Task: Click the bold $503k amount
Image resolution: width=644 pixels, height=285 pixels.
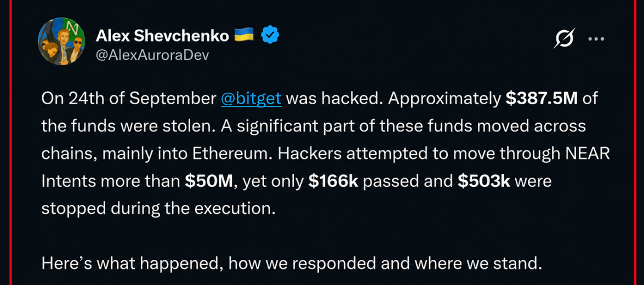Action: tap(484, 181)
